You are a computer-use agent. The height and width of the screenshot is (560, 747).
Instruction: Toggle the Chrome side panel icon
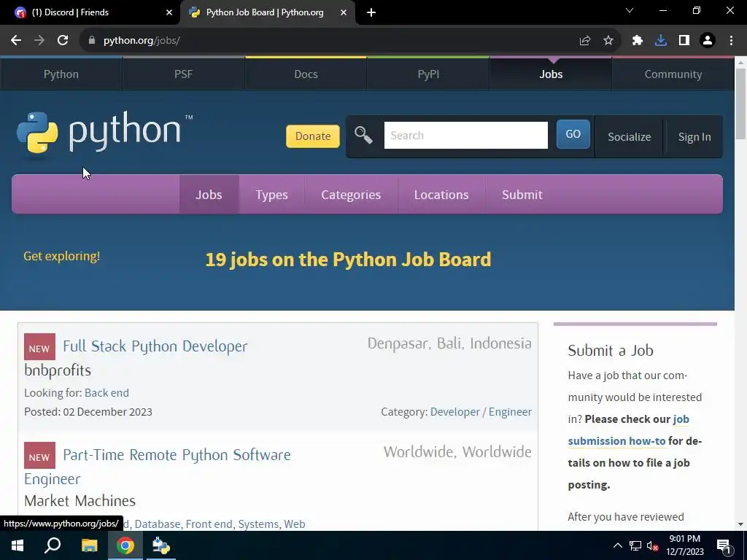[684, 41]
